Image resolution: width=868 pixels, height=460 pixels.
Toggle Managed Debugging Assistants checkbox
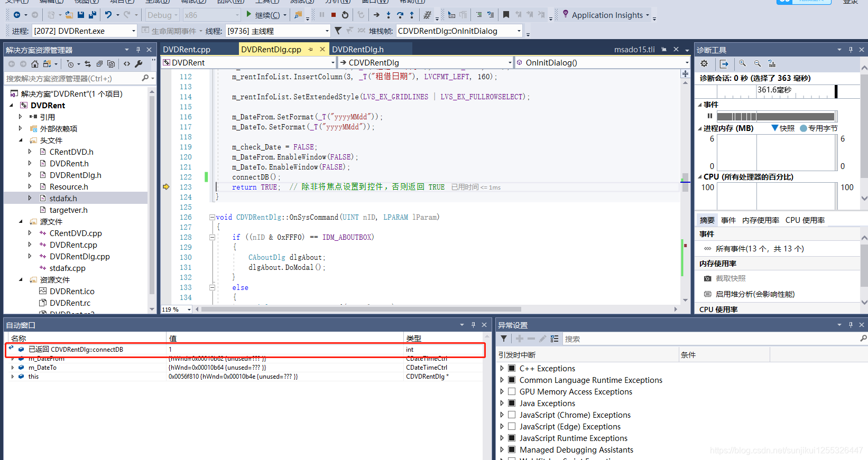tap(512, 449)
